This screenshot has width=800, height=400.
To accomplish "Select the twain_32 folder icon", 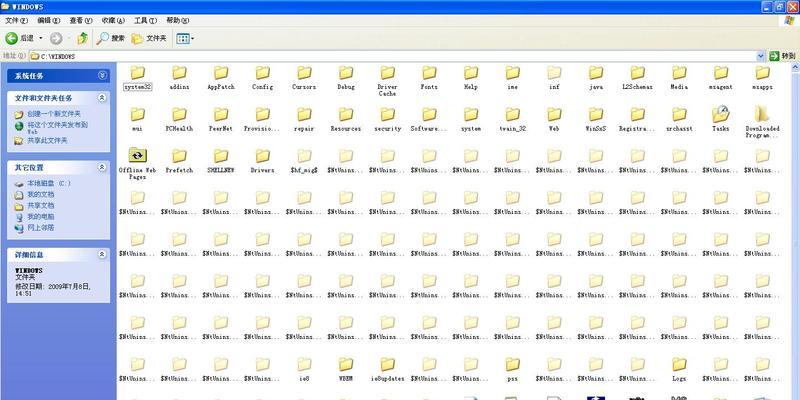I will 513,114.
